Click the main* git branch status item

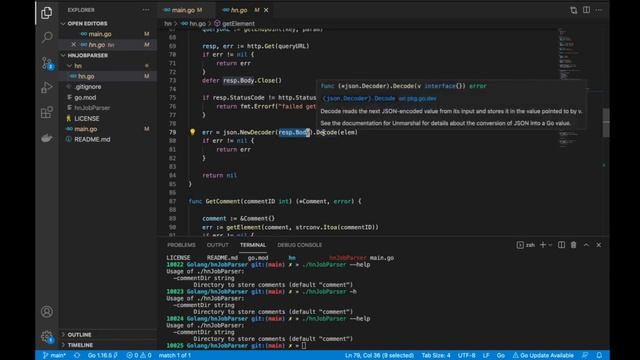tap(54, 355)
